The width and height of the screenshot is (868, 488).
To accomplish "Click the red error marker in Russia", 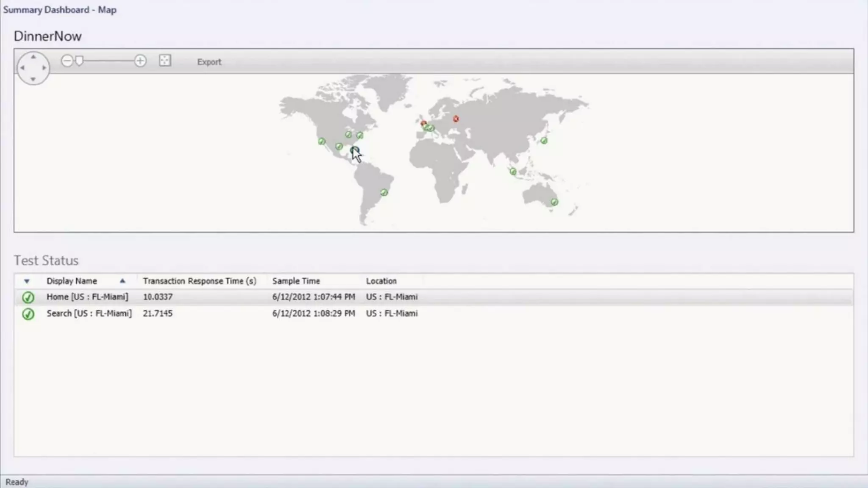I will pyautogui.click(x=456, y=119).
